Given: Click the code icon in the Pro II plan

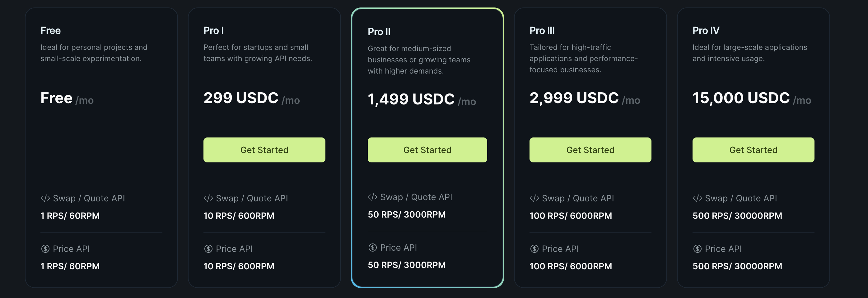Looking at the screenshot, I should coord(372,197).
